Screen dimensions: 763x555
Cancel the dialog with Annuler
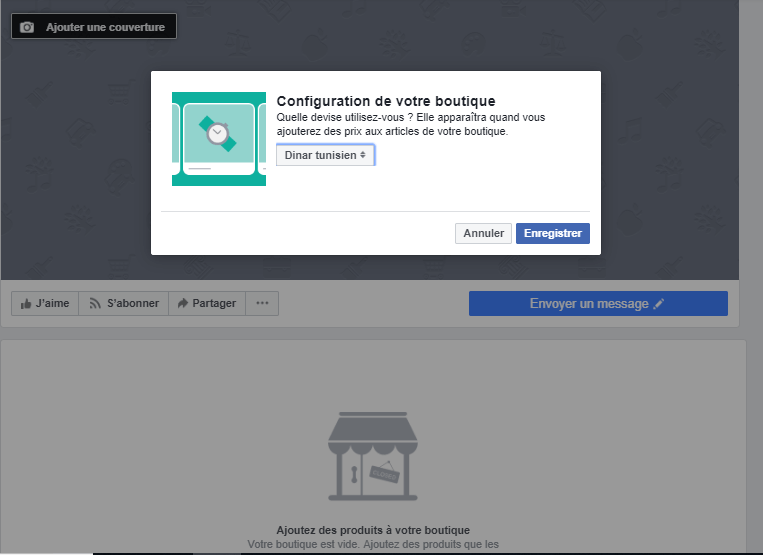[483, 233]
